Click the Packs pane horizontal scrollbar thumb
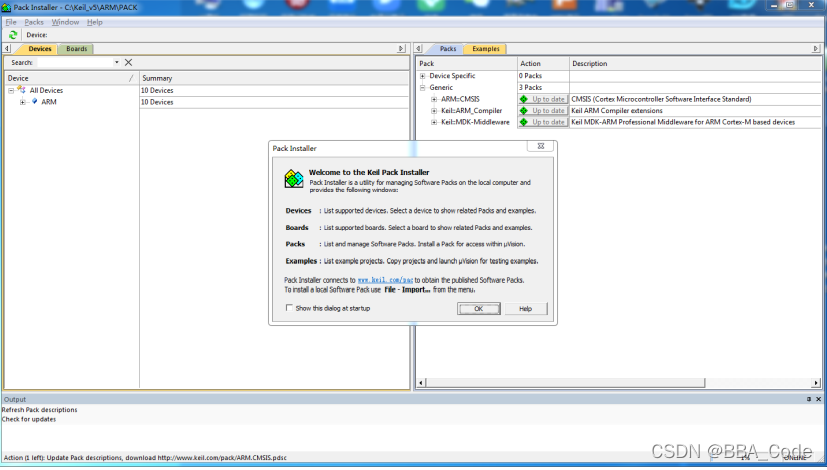827x470 pixels. tap(565, 382)
